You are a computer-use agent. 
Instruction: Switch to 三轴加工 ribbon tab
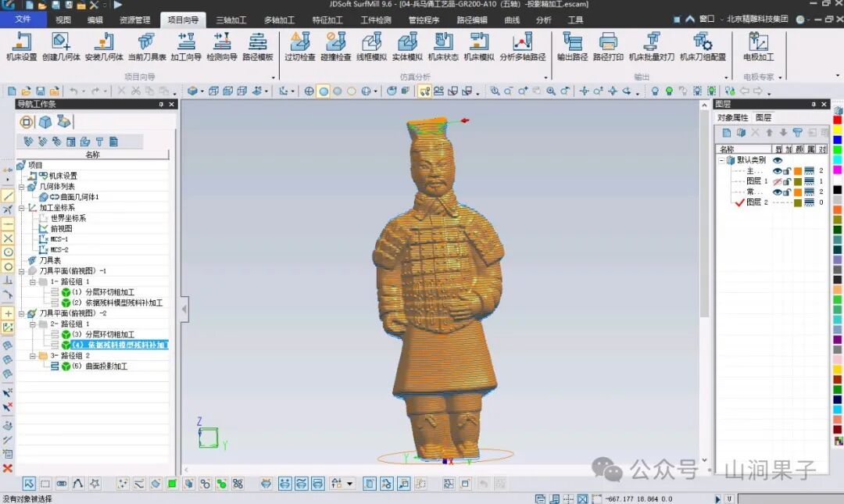pos(231,20)
